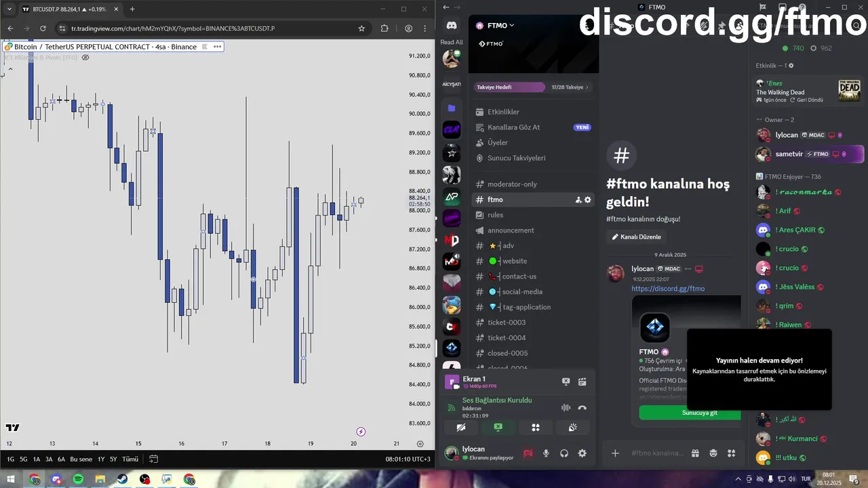Click the TradingView logo on the chart
The width and height of the screenshot is (868, 488).
(x=12, y=428)
